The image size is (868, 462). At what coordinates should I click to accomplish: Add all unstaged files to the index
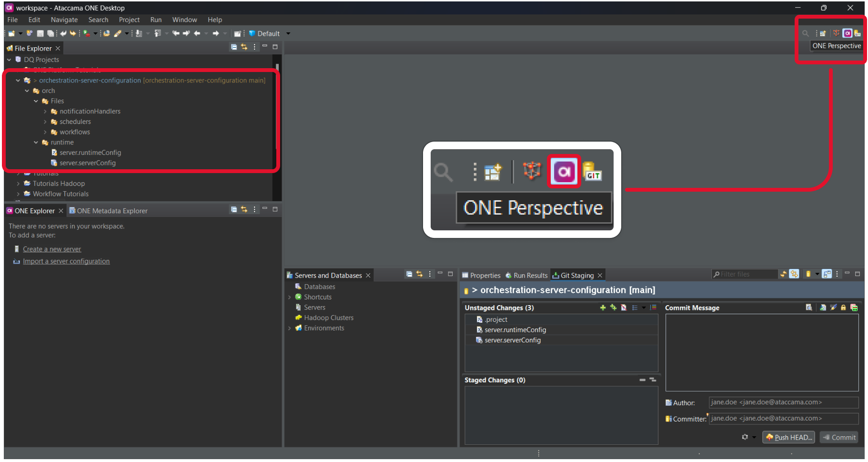point(613,308)
